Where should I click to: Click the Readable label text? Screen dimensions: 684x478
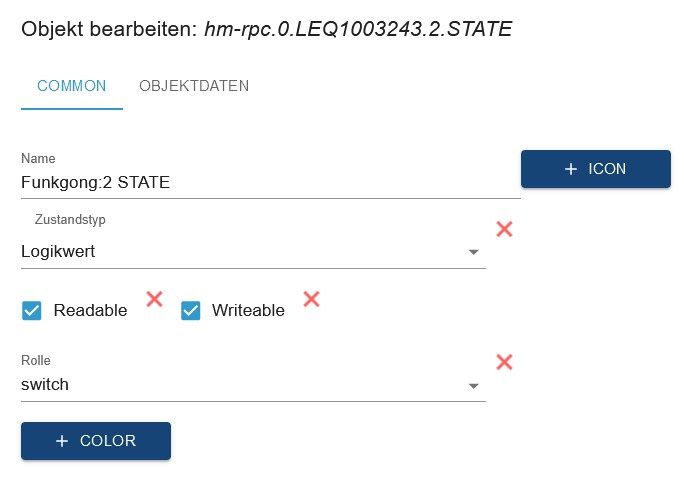[90, 311]
